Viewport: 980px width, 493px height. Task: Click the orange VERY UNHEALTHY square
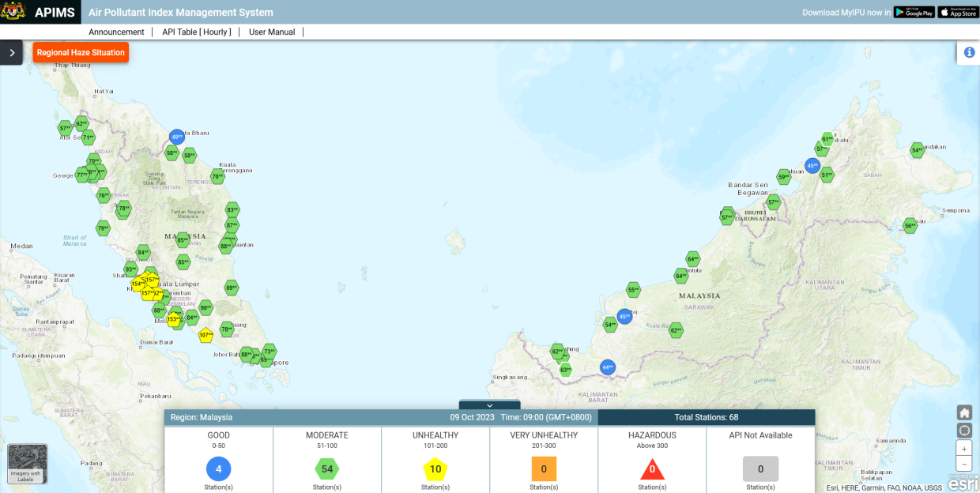(x=544, y=469)
